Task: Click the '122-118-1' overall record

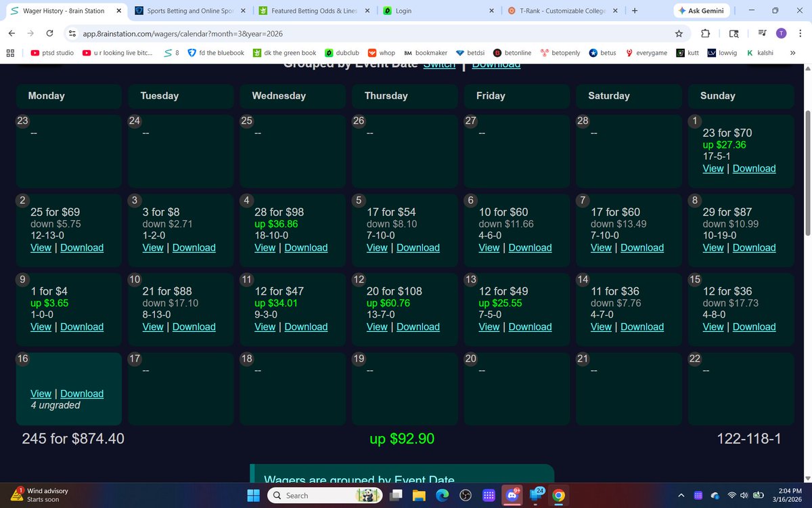Action: 748,438
